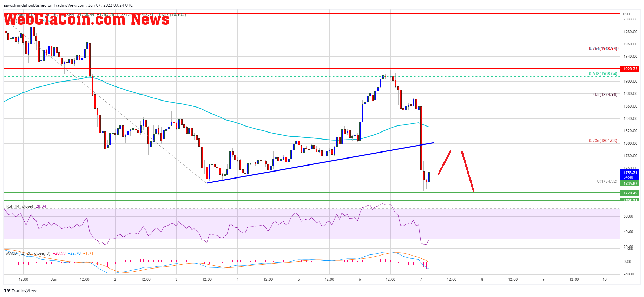Click the 1900.00 price axis tick
Viewport: 644px width, 297px height.
(630, 81)
